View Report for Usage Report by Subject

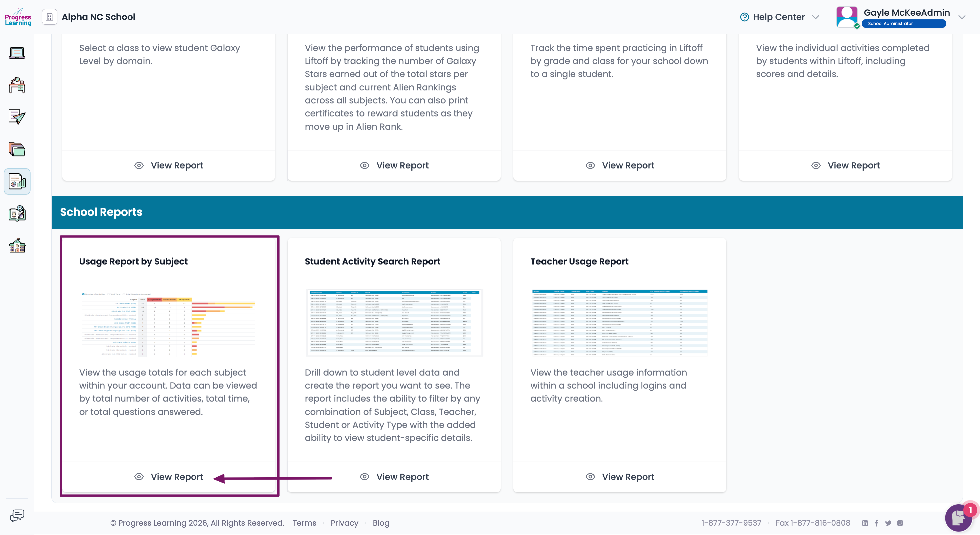click(x=169, y=477)
